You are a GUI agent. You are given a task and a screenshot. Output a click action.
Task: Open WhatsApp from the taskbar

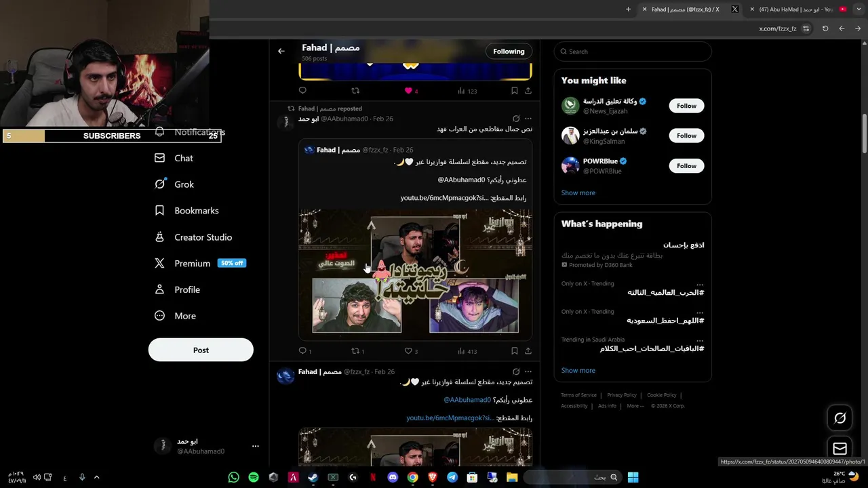coord(234,477)
